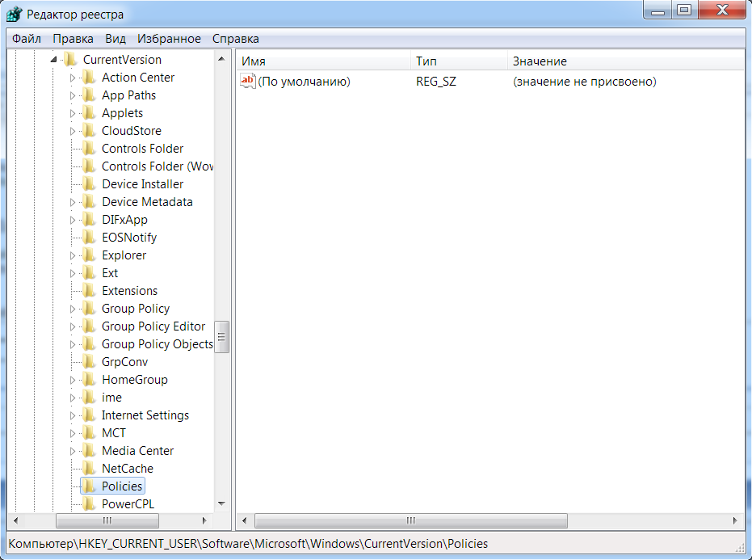Sort by the Имя column header
752x560 pixels.
324,61
